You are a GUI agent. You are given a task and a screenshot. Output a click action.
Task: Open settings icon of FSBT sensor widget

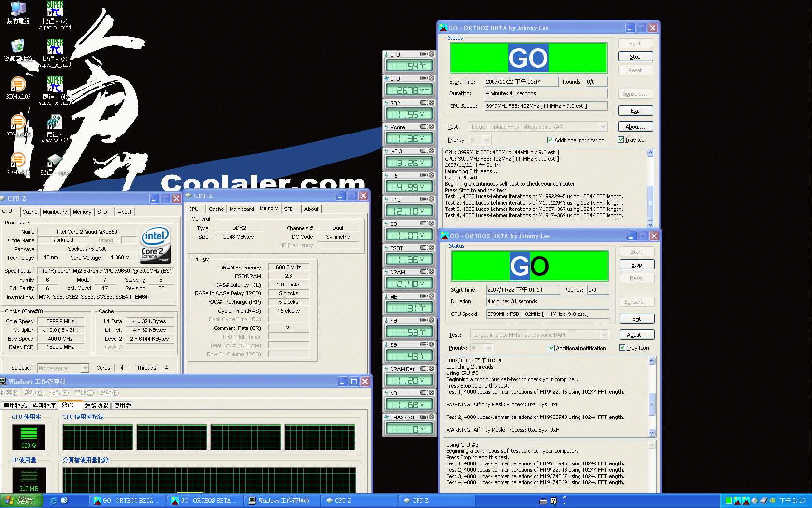tap(423, 248)
